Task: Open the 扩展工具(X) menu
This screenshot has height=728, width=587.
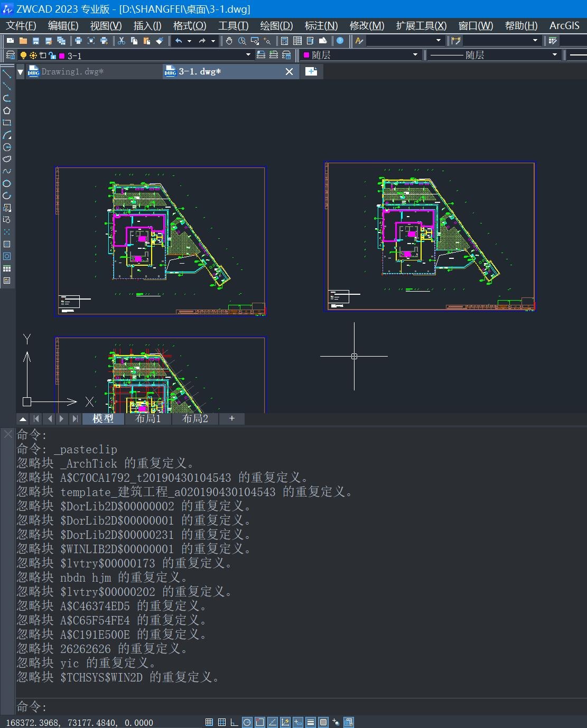Action: pos(421,26)
